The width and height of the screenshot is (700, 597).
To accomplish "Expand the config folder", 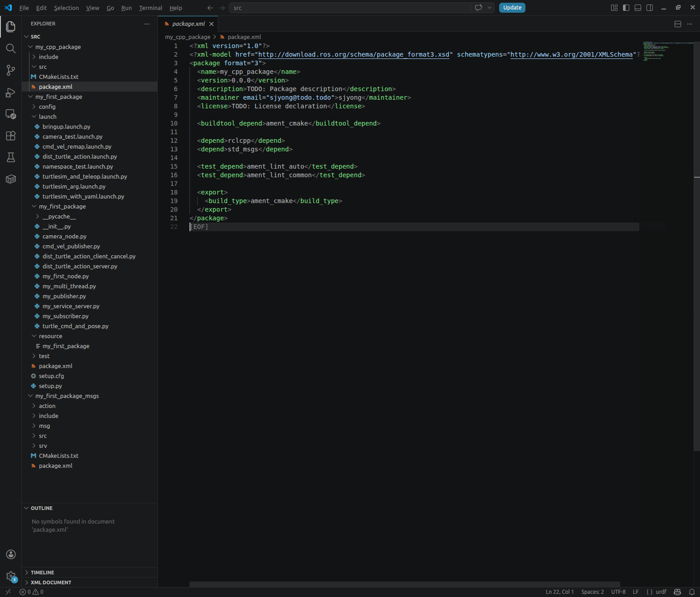I will [89, 107].
